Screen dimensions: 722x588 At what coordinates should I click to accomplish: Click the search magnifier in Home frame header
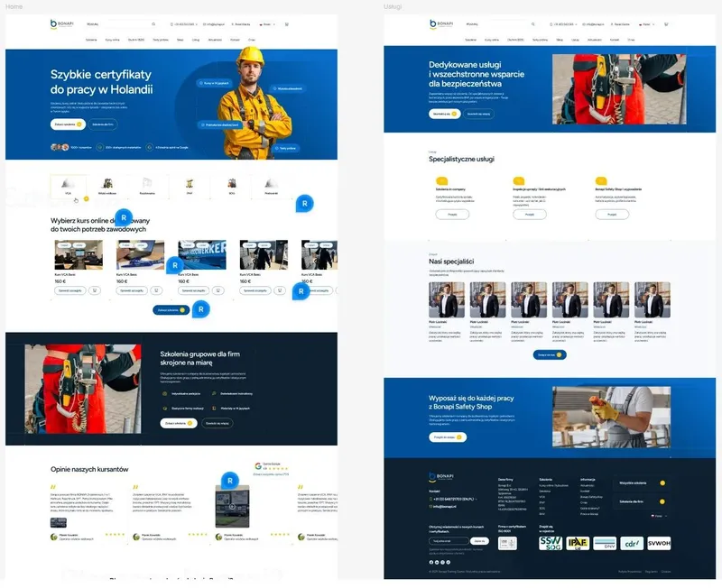(x=153, y=24)
